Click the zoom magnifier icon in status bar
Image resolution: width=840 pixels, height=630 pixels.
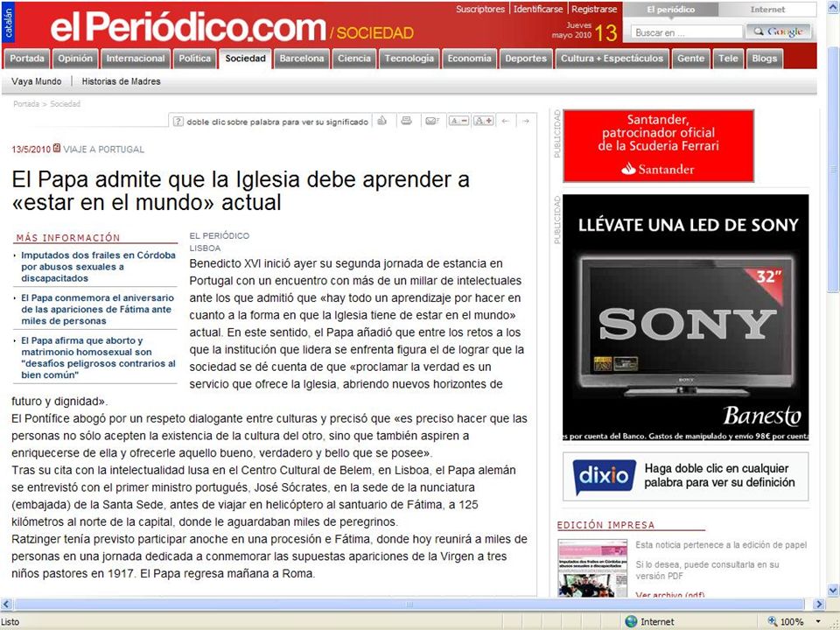coord(772,621)
